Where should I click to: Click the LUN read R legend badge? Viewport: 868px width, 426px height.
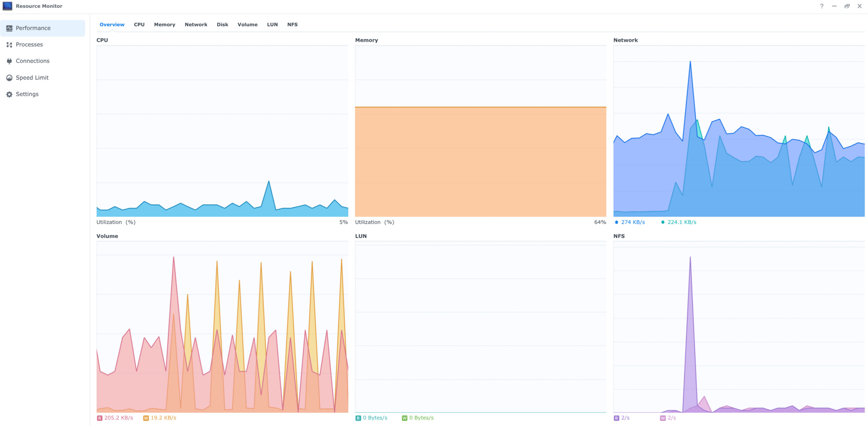pyautogui.click(x=358, y=418)
